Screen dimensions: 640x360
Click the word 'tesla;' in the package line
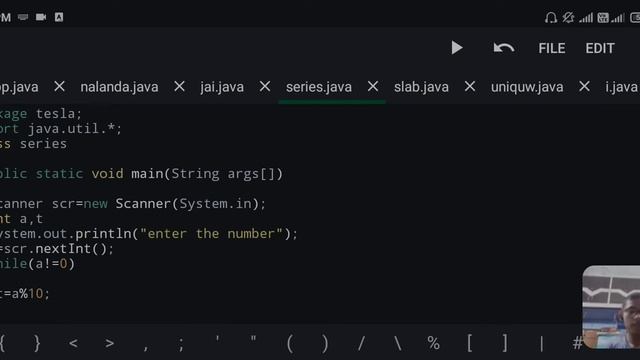59,113
